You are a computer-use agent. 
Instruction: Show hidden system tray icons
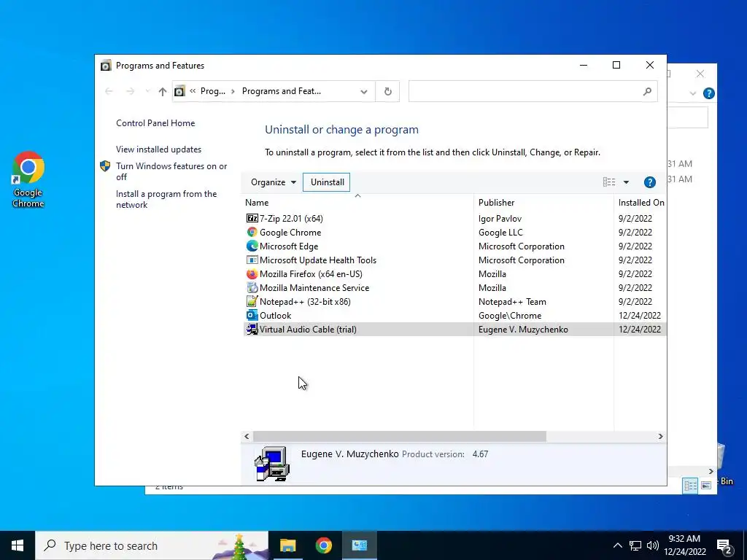(617, 545)
